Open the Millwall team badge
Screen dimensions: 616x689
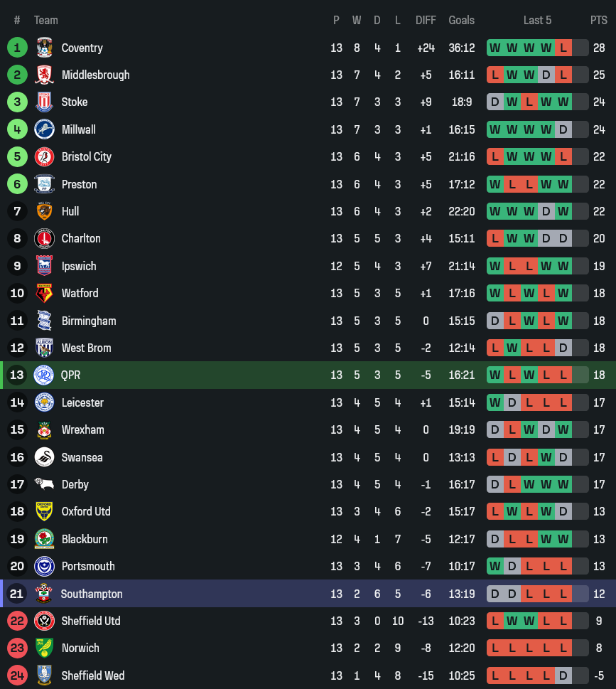tap(45, 129)
